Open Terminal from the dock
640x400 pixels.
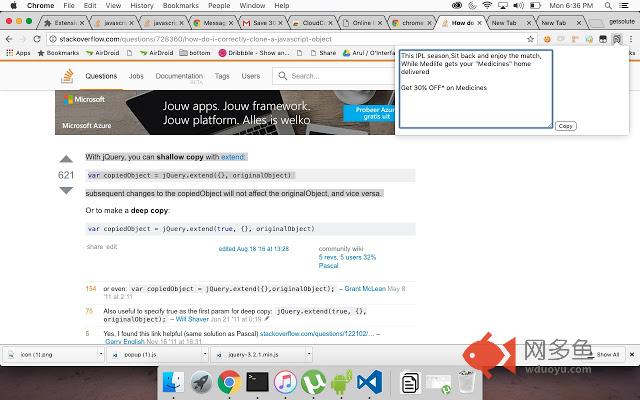point(257,381)
